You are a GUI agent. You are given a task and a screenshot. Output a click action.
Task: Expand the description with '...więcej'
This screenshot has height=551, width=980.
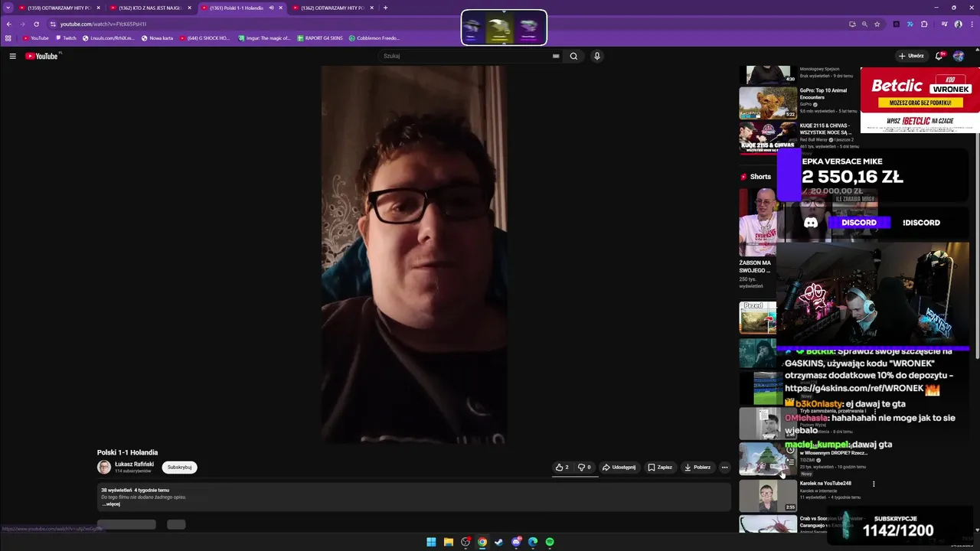click(111, 504)
